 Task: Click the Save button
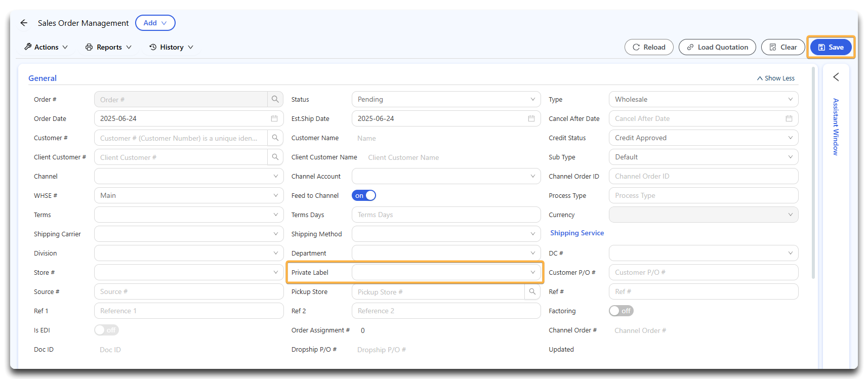click(831, 47)
